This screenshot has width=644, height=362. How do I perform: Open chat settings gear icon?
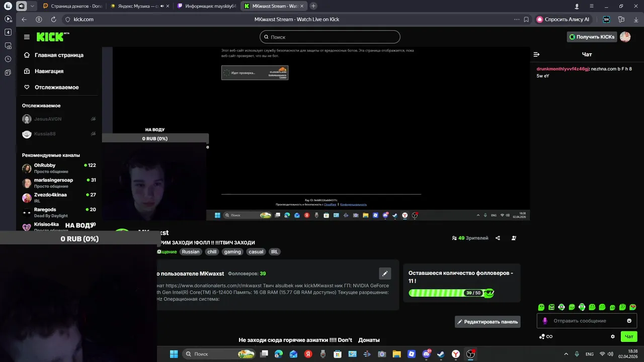pyautogui.click(x=613, y=336)
